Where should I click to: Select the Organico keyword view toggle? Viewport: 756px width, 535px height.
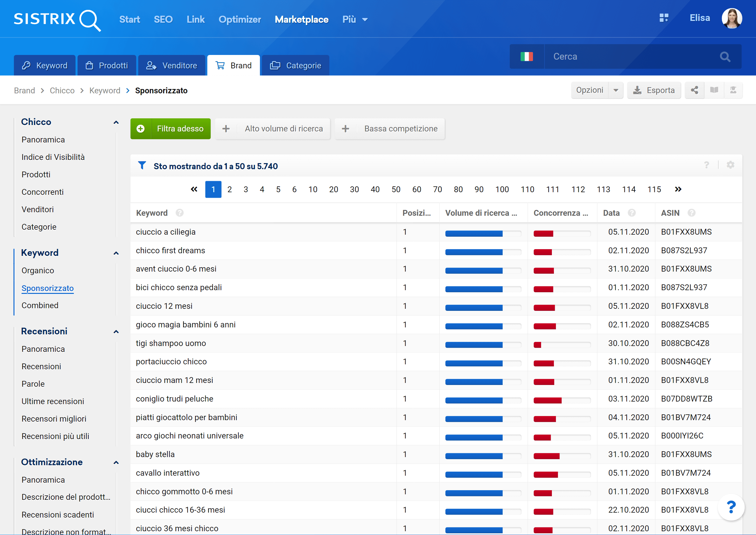pos(37,270)
